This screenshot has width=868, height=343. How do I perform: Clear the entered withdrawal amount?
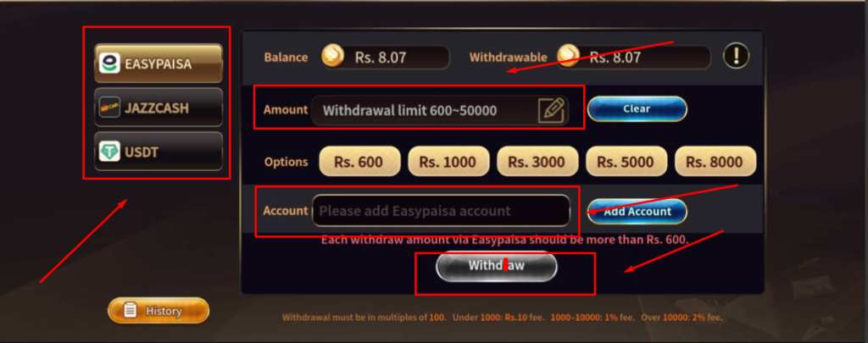(x=637, y=109)
